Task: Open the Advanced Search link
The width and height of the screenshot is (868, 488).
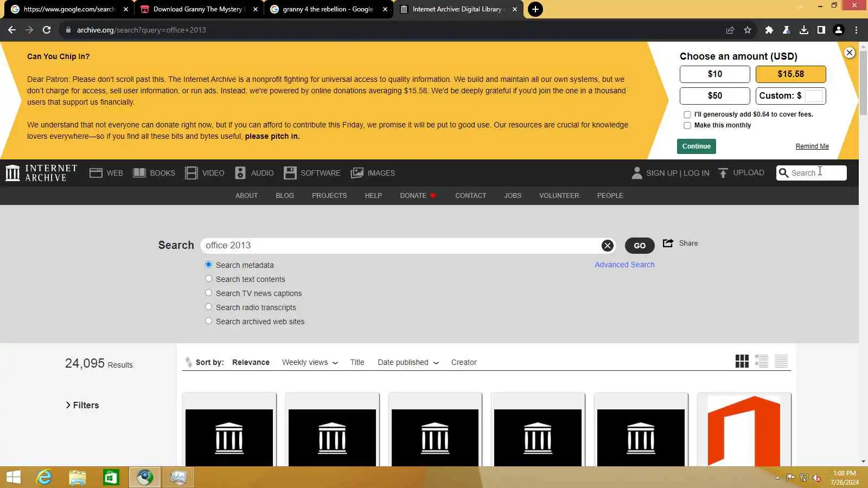Action: [624, 265]
